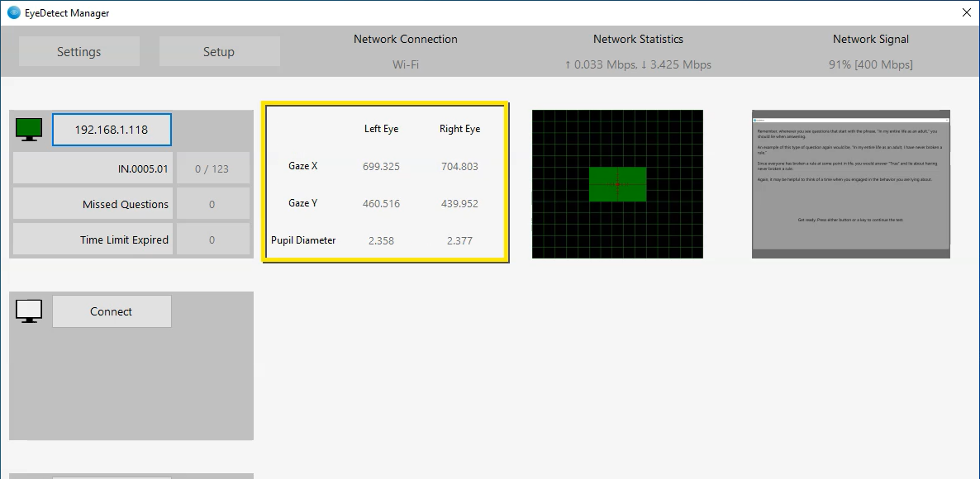Viewport: 980px width, 479px height.
Task: Click the Missed Questions count value
Action: click(212, 204)
